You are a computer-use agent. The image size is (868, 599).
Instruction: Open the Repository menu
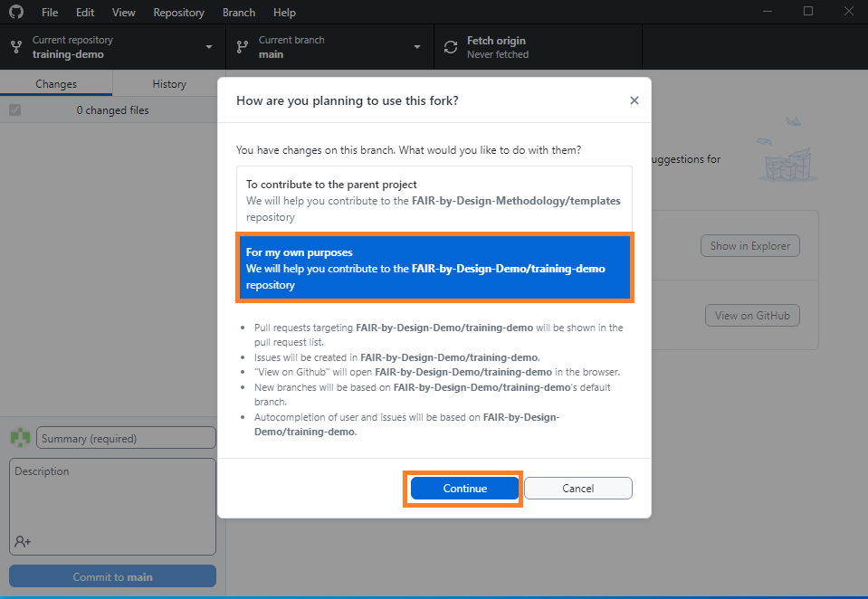point(178,12)
